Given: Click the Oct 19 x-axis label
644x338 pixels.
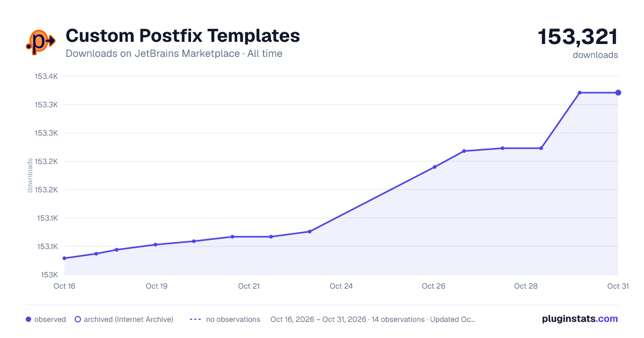Looking at the screenshot, I should (157, 286).
